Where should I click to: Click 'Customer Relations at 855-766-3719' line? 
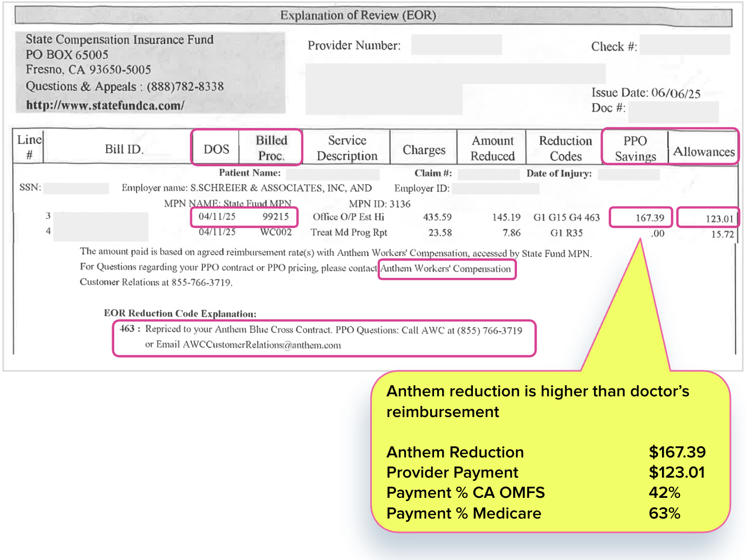(156, 282)
